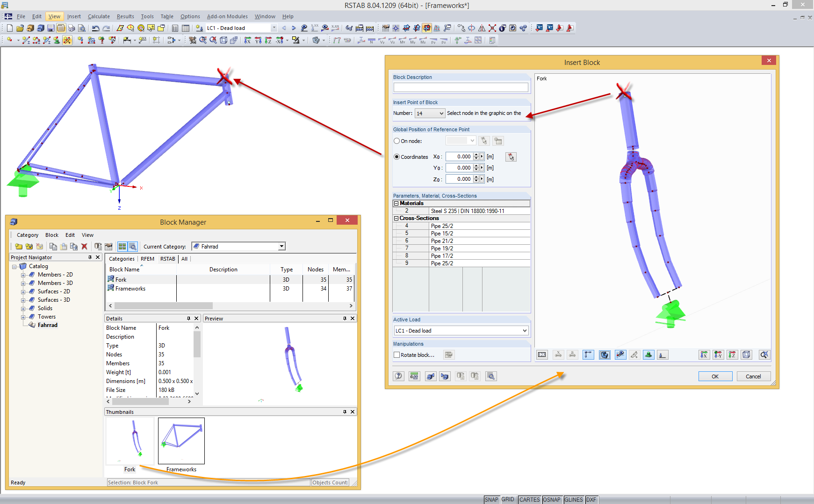Image resolution: width=814 pixels, height=504 pixels.
Task: Pick reference coordinates in graphic
Action: point(511,157)
